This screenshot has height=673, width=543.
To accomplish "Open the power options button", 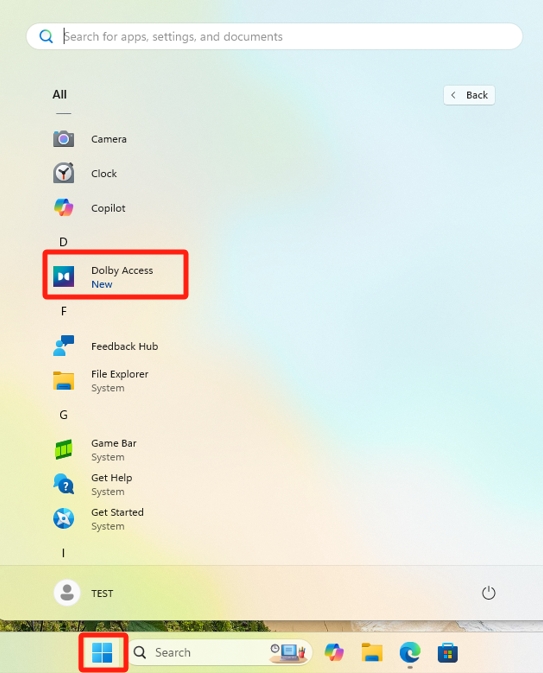I will click(488, 593).
